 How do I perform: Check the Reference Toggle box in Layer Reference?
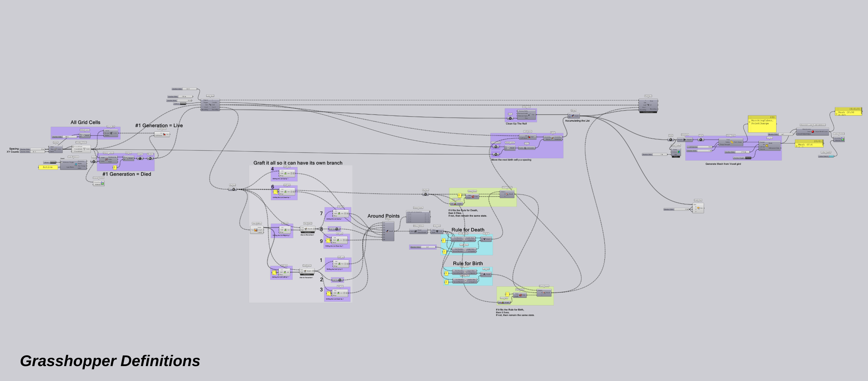pos(62,162)
